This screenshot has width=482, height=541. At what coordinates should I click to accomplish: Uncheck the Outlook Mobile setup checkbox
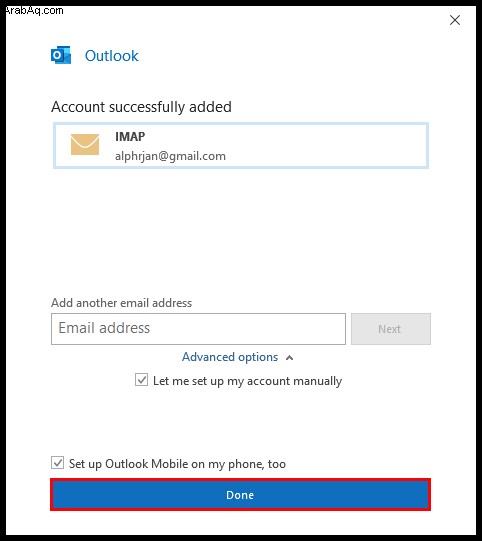point(57,463)
